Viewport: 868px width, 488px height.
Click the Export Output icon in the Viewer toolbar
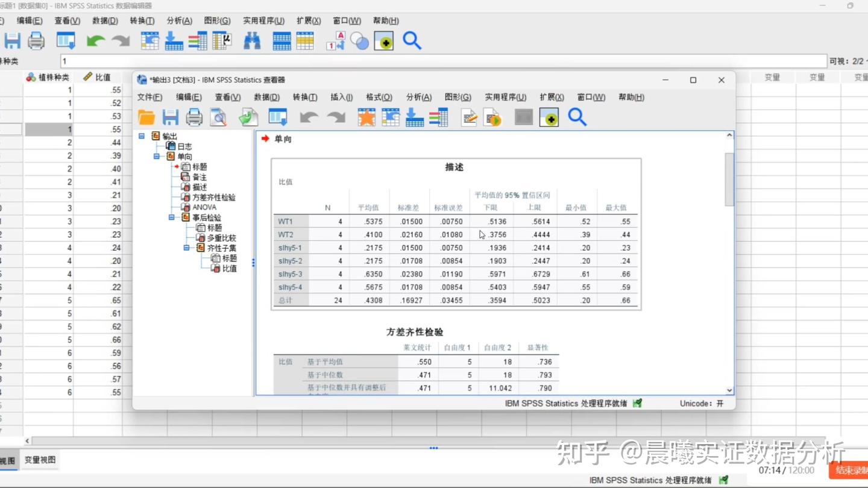pyautogui.click(x=248, y=117)
